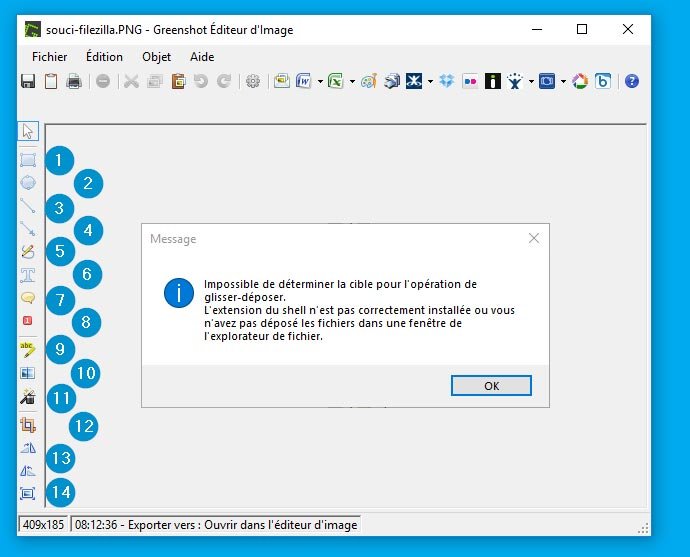
Task: Paste with the clipboard paste icon
Action: pos(178,81)
